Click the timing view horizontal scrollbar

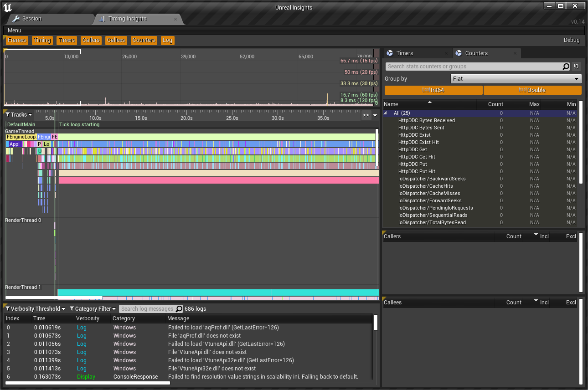[x=54, y=298]
